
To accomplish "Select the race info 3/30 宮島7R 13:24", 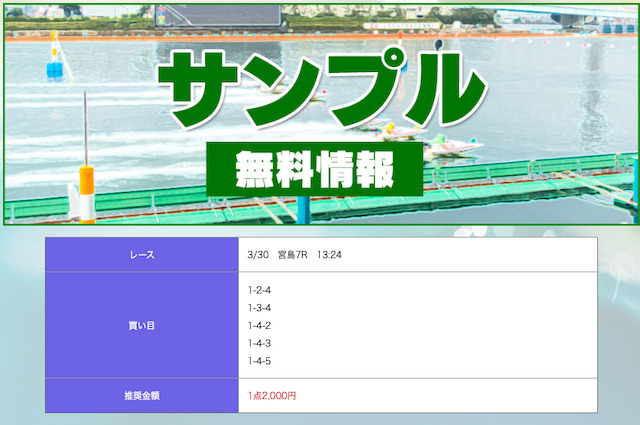I will tap(294, 255).
